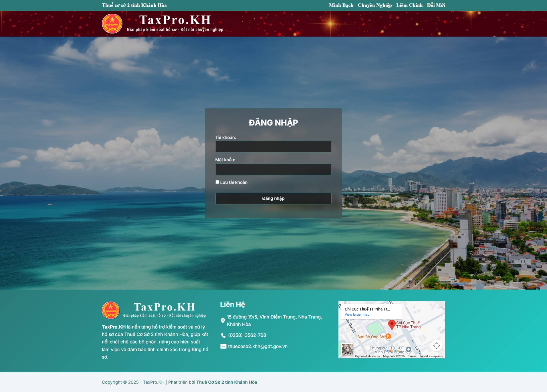
Task: Click Report a map error
Action: pyautogui.click(x=431, y=356)
